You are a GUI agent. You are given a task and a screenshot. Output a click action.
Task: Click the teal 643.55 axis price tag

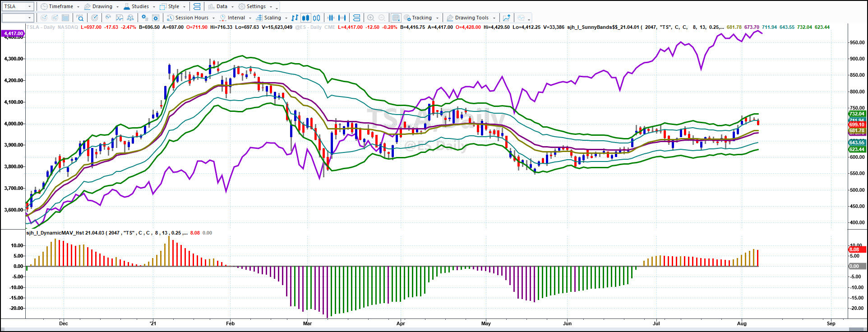pyautogui.click(x=856, y=143)
